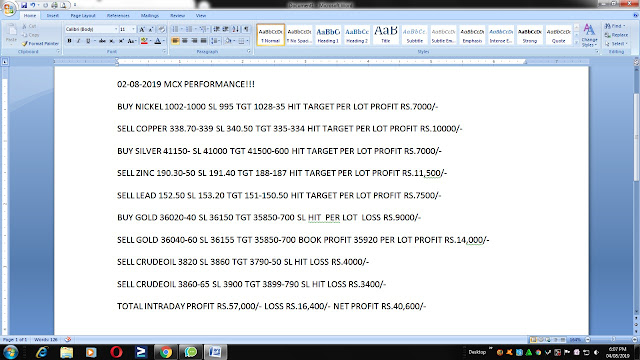The image size is (640, 360).
Task: Switch to the Insert tab
Action: coord(53,16)
